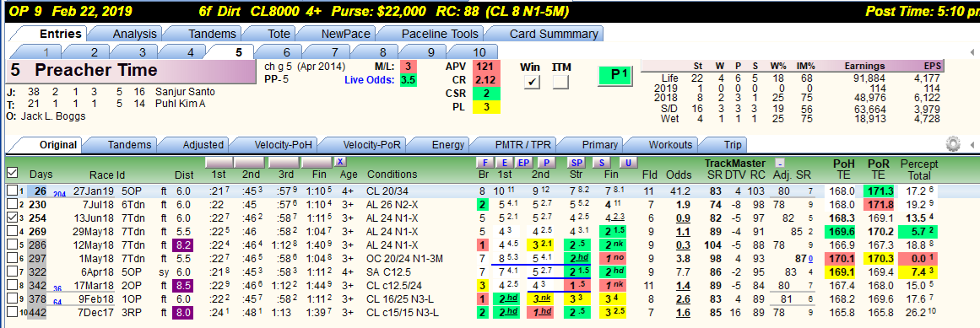980x328 pixels.
Task: Select horse number 6 tab
Action: pos(287,52)
